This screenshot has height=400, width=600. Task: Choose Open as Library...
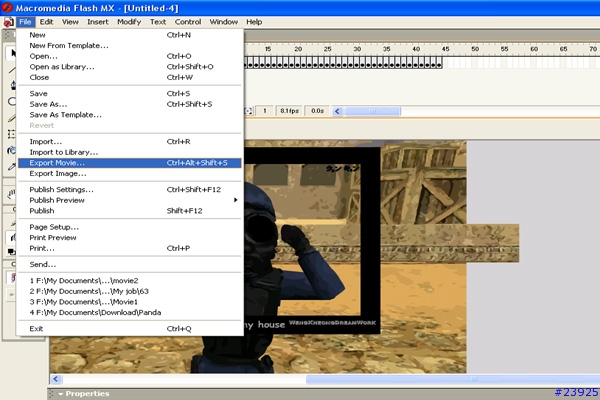click(130, 67)
